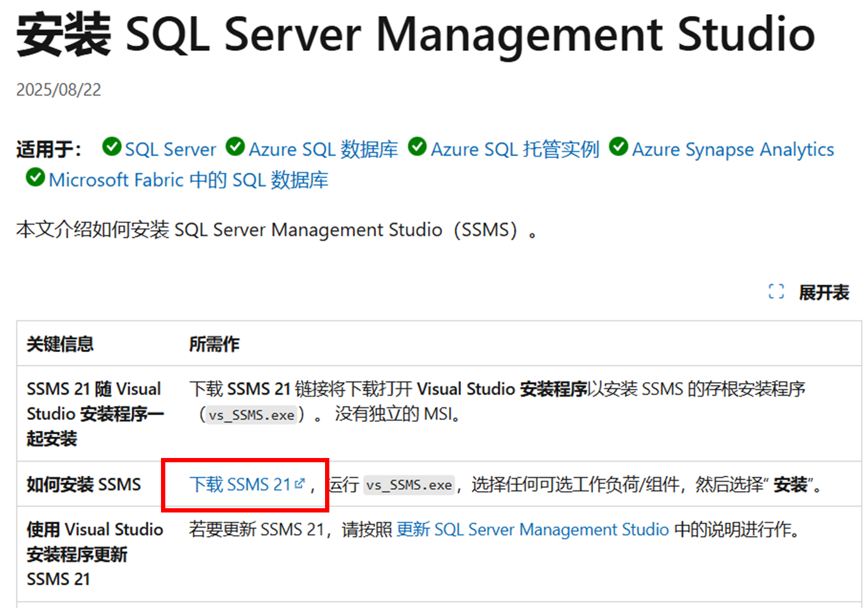Open Microsoft Fabric 中的 SQL 数据库 link

pos(189,180)
